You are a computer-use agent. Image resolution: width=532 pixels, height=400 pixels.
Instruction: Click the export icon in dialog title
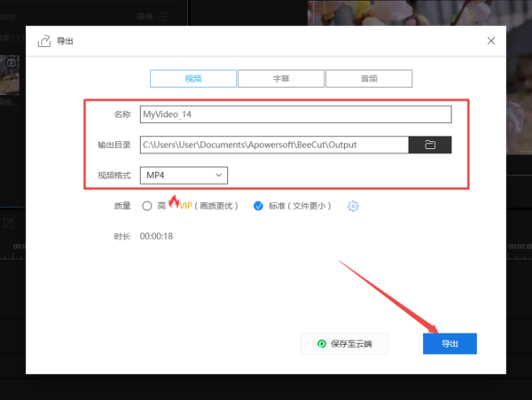pyautogui.click(x=43, y=41)
